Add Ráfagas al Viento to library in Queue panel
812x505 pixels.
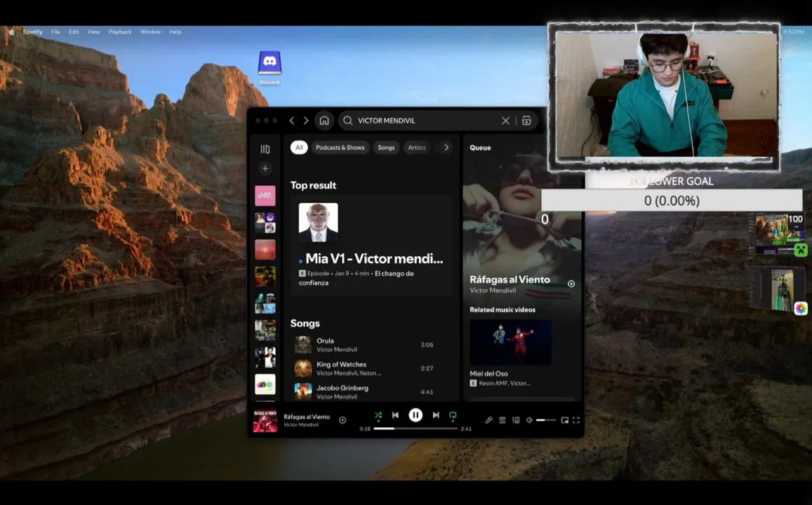coord(571,283)
